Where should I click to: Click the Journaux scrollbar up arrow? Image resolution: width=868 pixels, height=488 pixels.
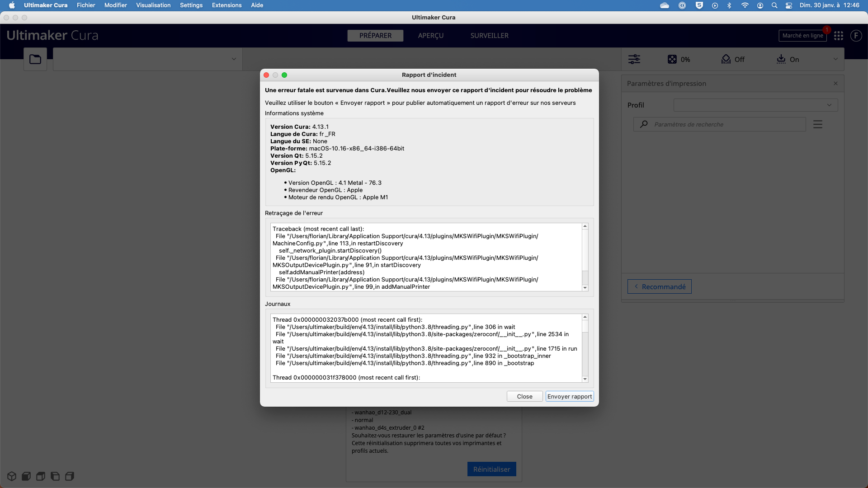point(585,317)
